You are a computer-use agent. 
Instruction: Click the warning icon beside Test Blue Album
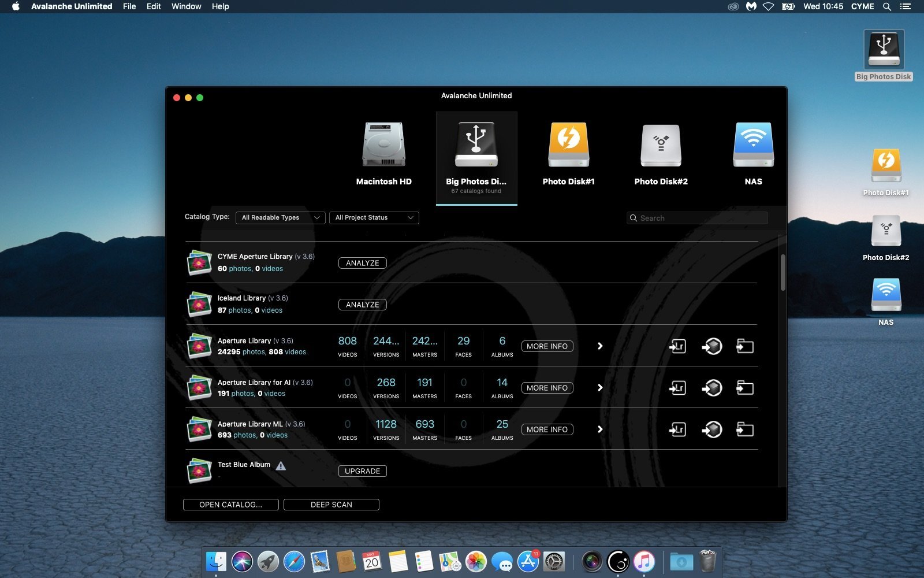281,466
